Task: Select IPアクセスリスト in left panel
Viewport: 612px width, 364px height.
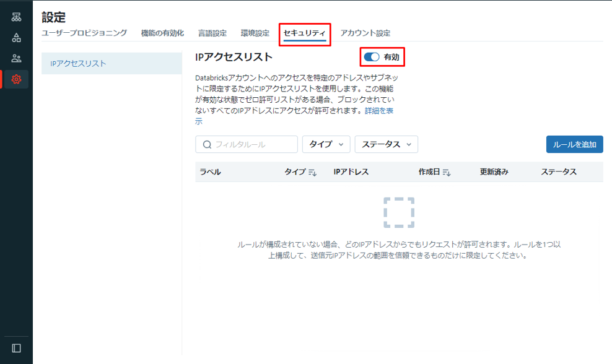Action: coord(111,64)
